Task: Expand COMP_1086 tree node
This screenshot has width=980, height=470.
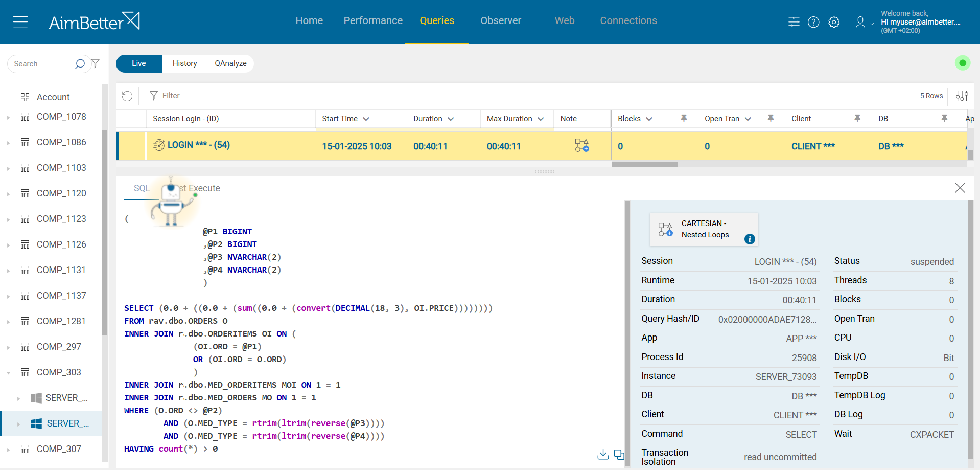Action: (x=9, y=143)
